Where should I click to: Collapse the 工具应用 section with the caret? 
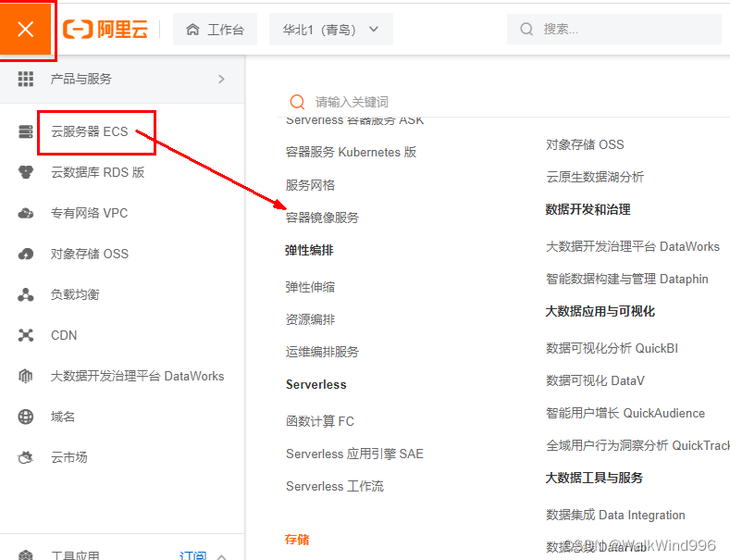click(222, 556)
